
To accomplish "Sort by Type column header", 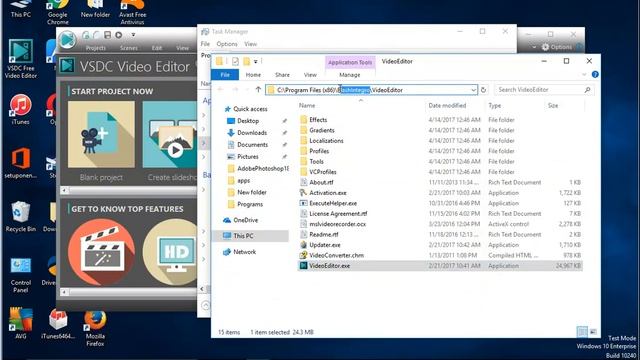I will [495, 105].
